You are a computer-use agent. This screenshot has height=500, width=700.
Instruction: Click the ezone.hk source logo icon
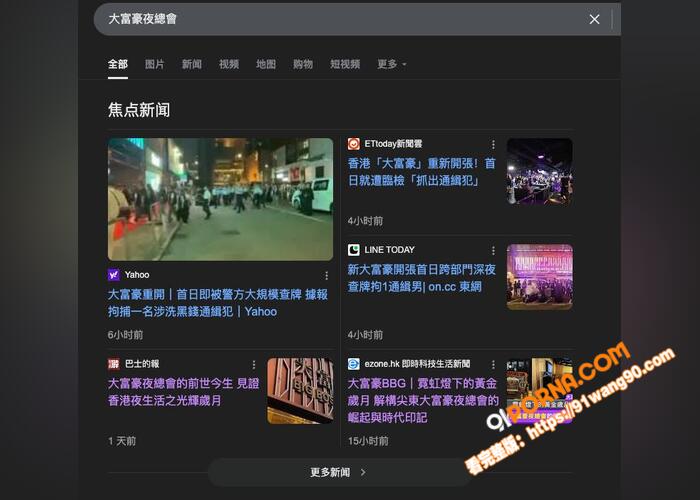pyautogui.click(x=354, y=364)
